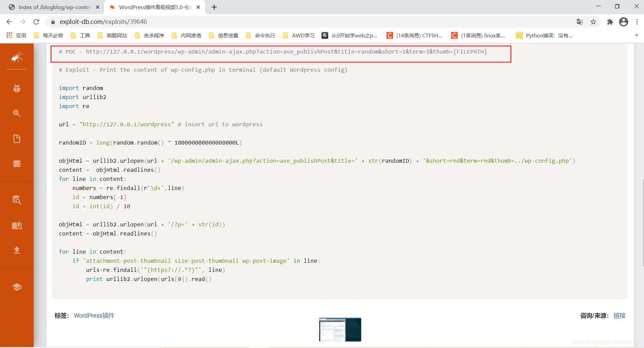Open the Google Hacking Database globe-search icon
Viewport: 644px width, 348px height.
[x=17, y=113]
